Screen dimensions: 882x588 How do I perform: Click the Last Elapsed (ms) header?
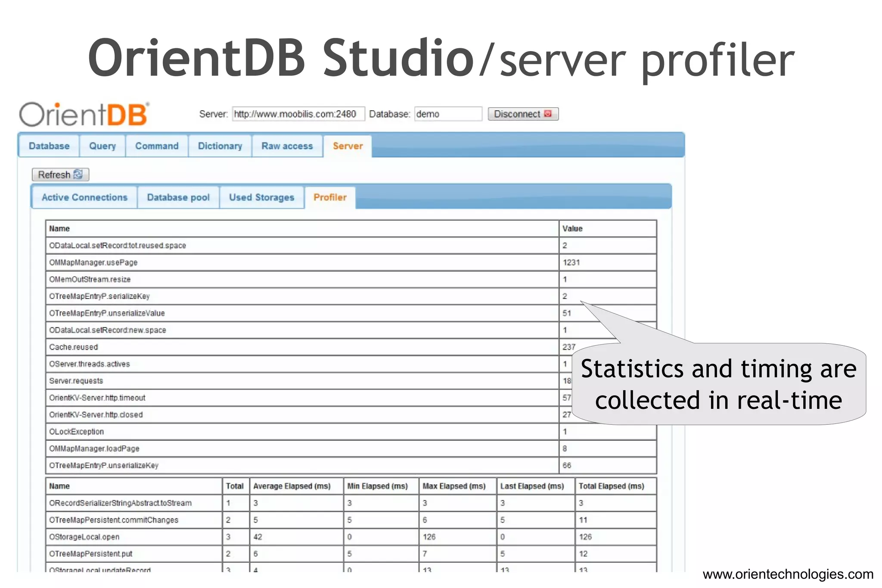(536, 486)
